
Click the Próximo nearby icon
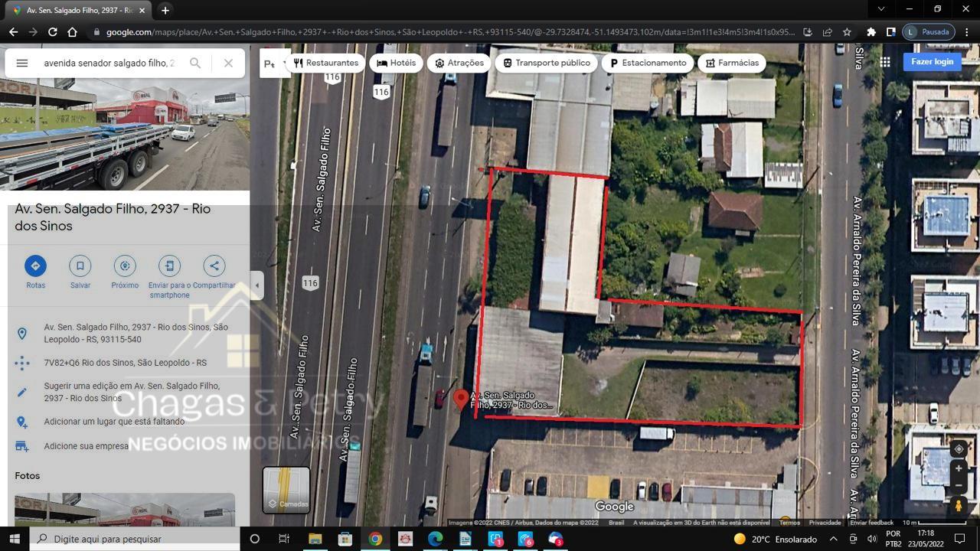tap(125, 266)
